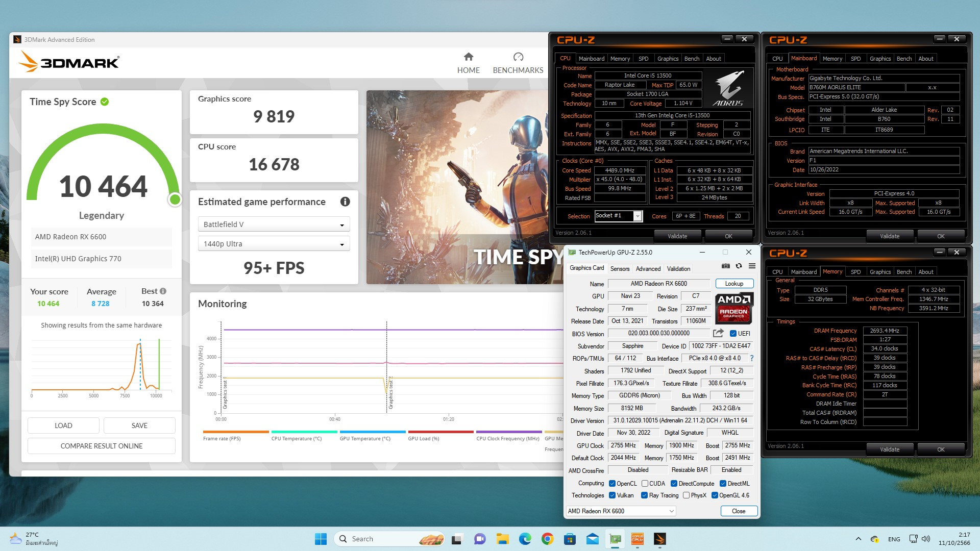This screenshot has height=551, width=980.
Task: Click the red GPU Load (%) legend bar
Action: click(x=440, y=432)
